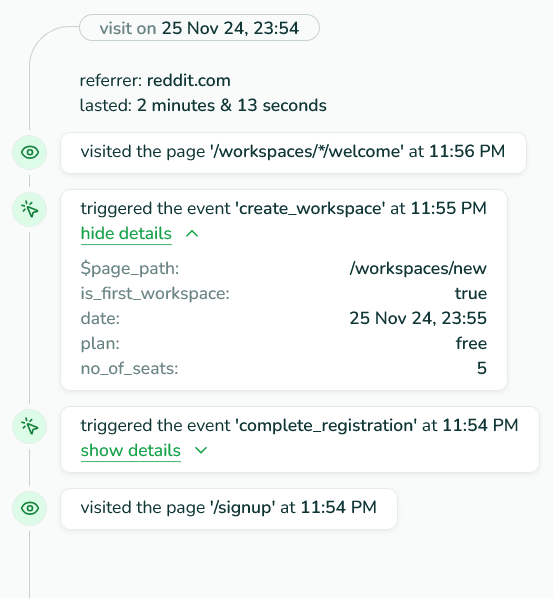Click the cursor icon beside the create_workspace event
553x598 pixels.
[x=30, y=209]
